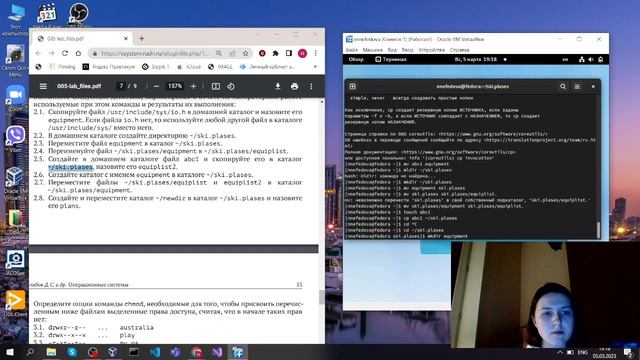Click the PDF viewer vertical scrollbar thumb
The image size is (640, 360).
click(x=322, y=297)
